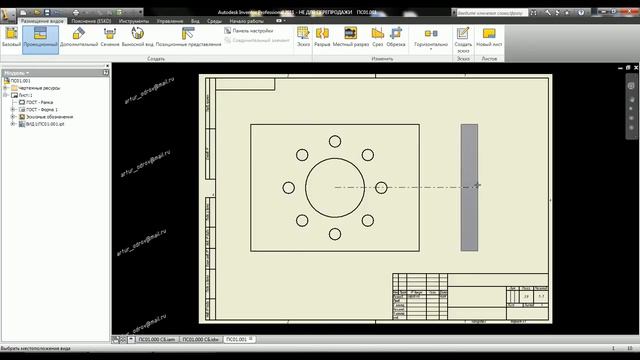Switch to ПС01.000 СБ.idw document tab
The width and height of the screenshot is (640, 360).
click(x=200, y=339)
